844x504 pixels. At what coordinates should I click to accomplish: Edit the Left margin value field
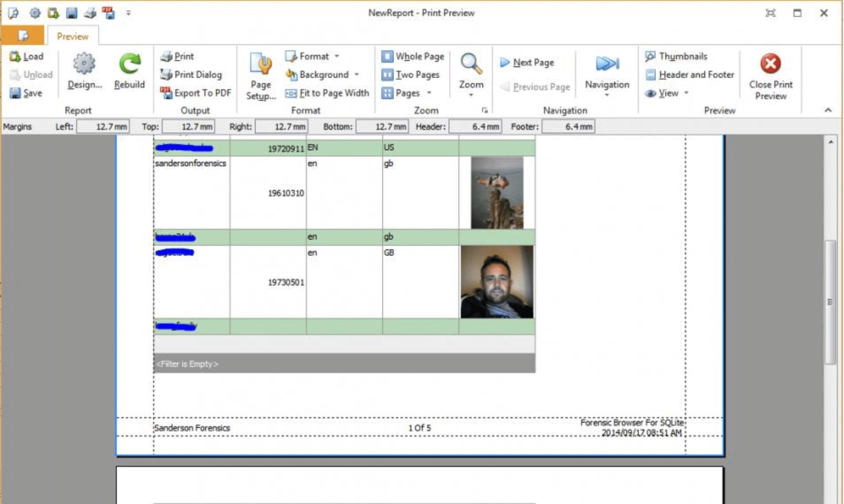click(103, 126)
